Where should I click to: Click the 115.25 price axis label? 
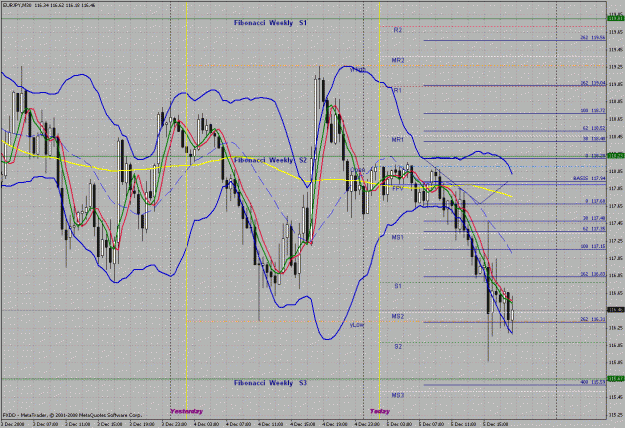[x=616, y=414]
